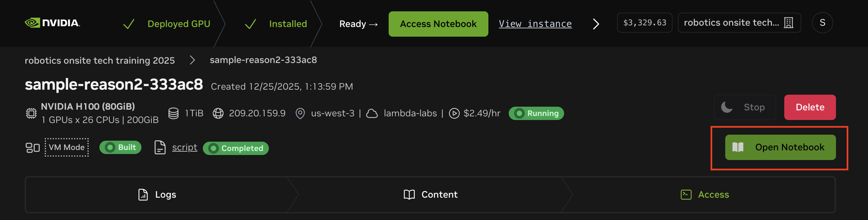Screen dimensions: 868x220
Task: Switch to the Access tab
Action: click(705, 195)
